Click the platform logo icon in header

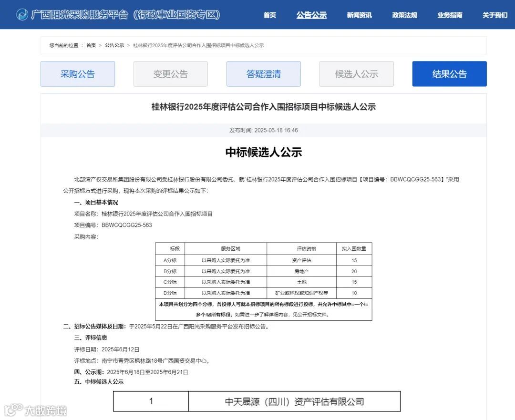tap(22, 14)
